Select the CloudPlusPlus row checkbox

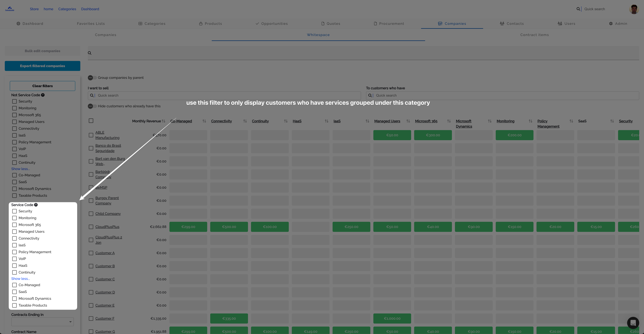(x=91, y=227)
